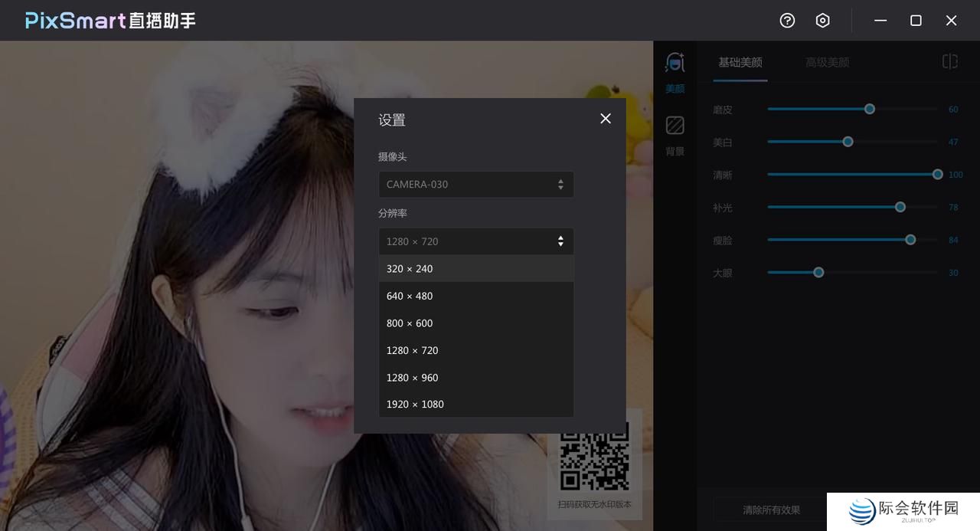Open the 摄像头 camera selector dropdown
This screenshot has height=531, width=980.
475,184
